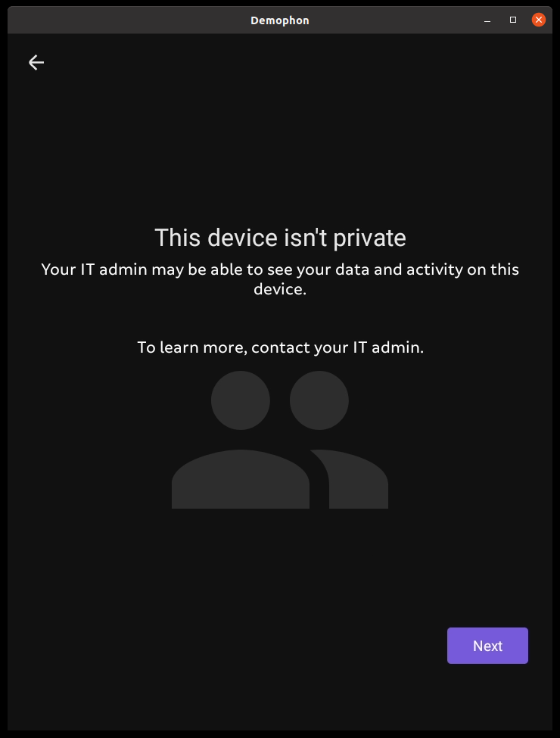Click the "To learn more, contact your IT admin." text
Viewport: 560px width, 738px height.
(x=280, y=347)
